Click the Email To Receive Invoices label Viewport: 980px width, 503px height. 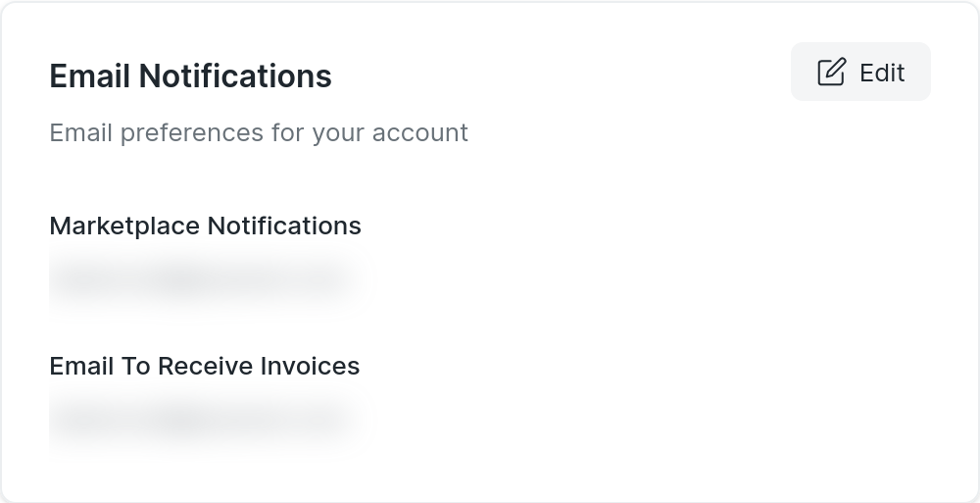coord(204,366)
